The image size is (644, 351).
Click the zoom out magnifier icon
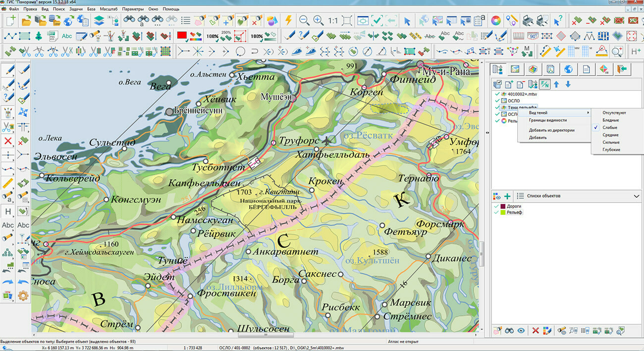click(304, 21)
